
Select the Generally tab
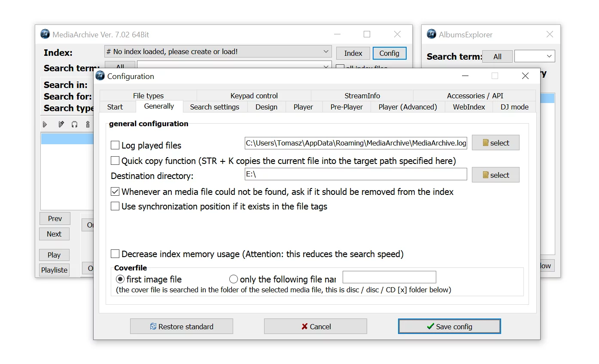[159, 106]
